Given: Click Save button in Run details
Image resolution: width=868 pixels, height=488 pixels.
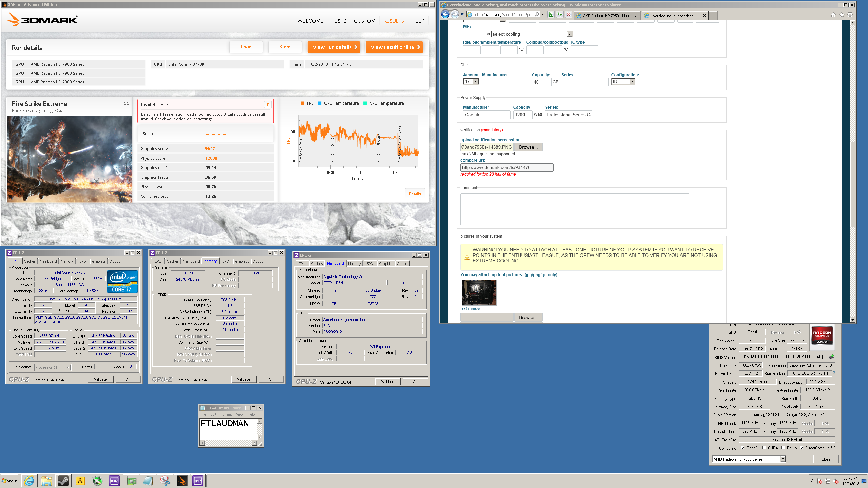Looking at the screenshot, I should [x=285, y=47].
